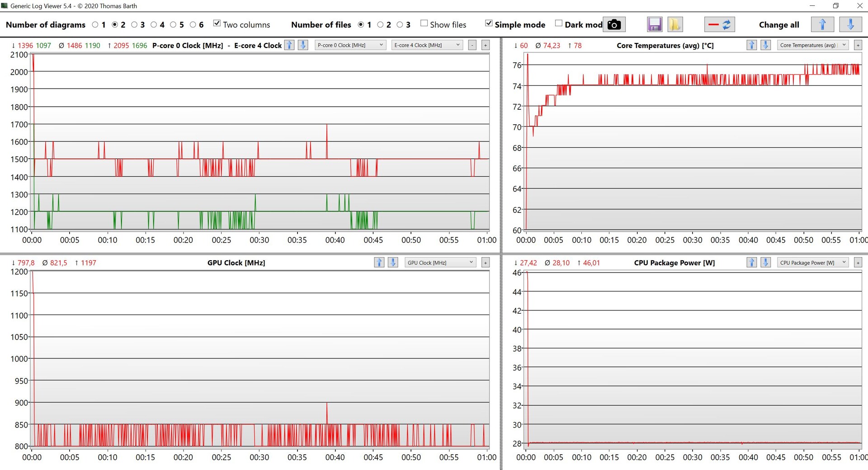This screenshot has height=470, width=868.
Task: Select 4 for number of diagrams
Action: coord(154,25)
